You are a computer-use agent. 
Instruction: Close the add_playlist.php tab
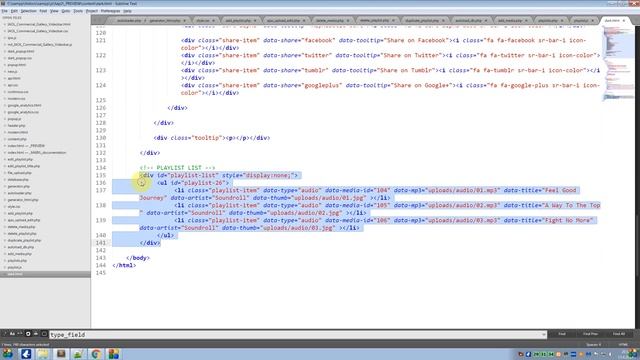pyautogui.click(x=255, y=20)
